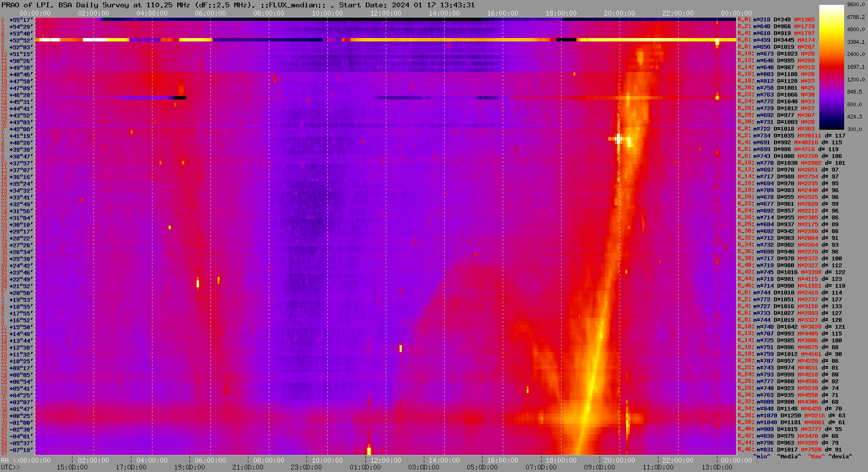The height and width of the screenshot is (472, 868).
Task: Click the 20:00:00 label on top time axis
Action: (620, 14)
